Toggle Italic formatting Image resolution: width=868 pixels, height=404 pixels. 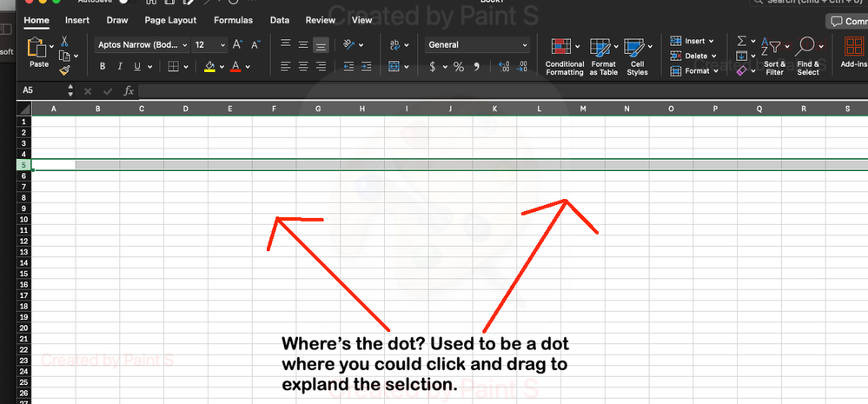120,66
